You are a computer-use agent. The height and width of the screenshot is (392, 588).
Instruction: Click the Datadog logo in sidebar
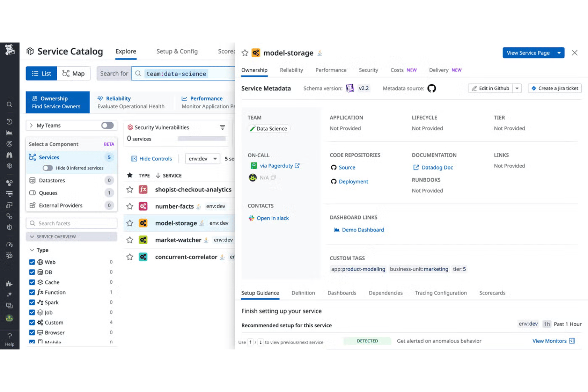[10, 50]
